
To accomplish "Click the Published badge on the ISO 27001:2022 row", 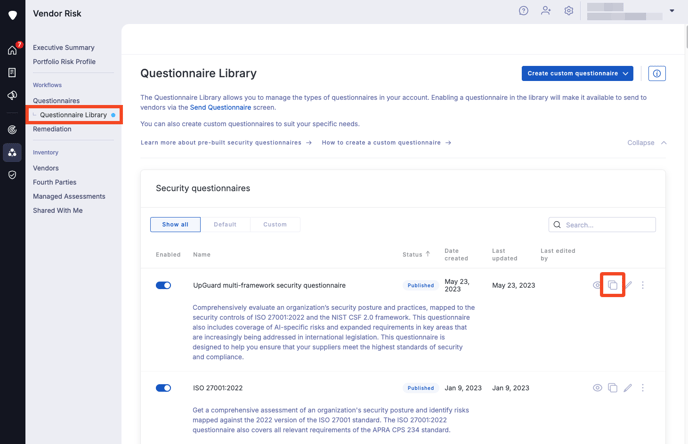I will tap(420, 388).
